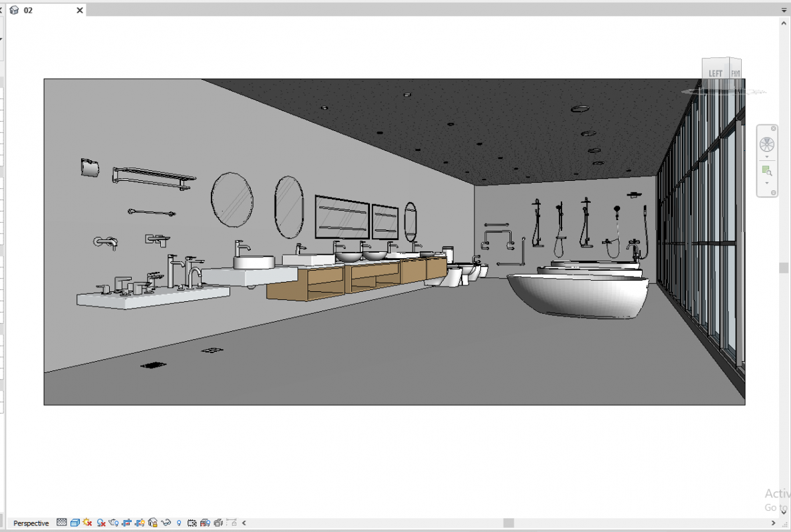Close the 02 view tab

click(x=80, y=11)
